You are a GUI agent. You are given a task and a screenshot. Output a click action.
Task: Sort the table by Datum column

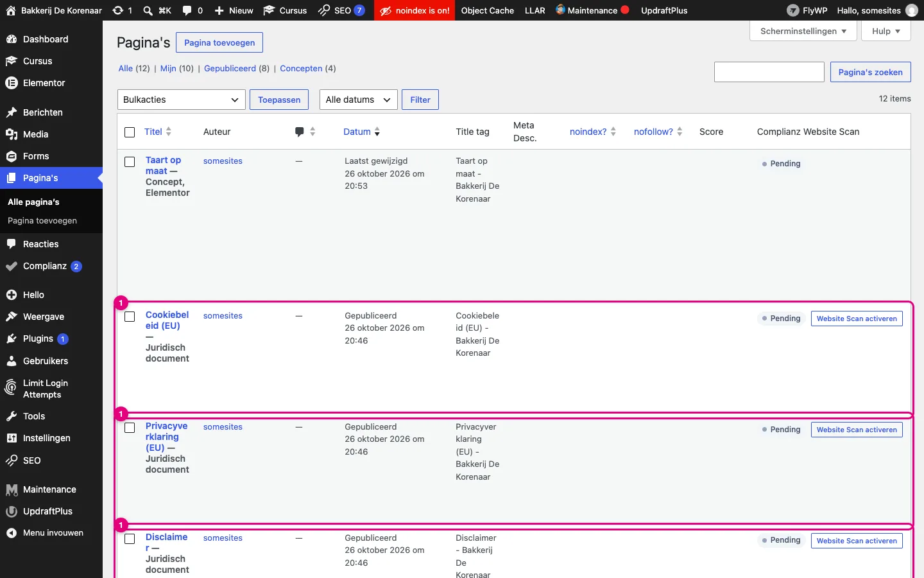point(362,132)
